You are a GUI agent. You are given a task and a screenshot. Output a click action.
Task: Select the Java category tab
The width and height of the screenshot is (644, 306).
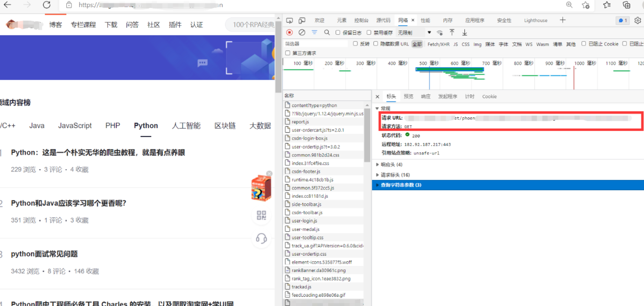coord(37,126)
